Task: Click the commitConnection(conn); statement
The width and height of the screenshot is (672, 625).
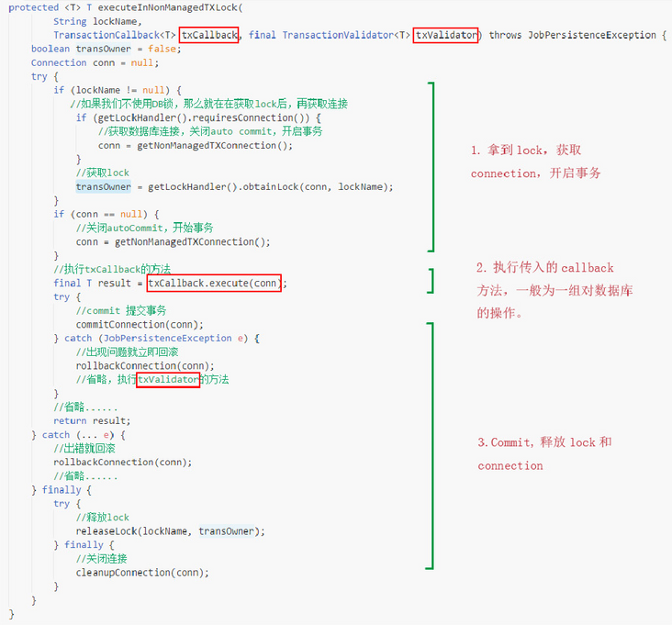Action: point(140,325)
